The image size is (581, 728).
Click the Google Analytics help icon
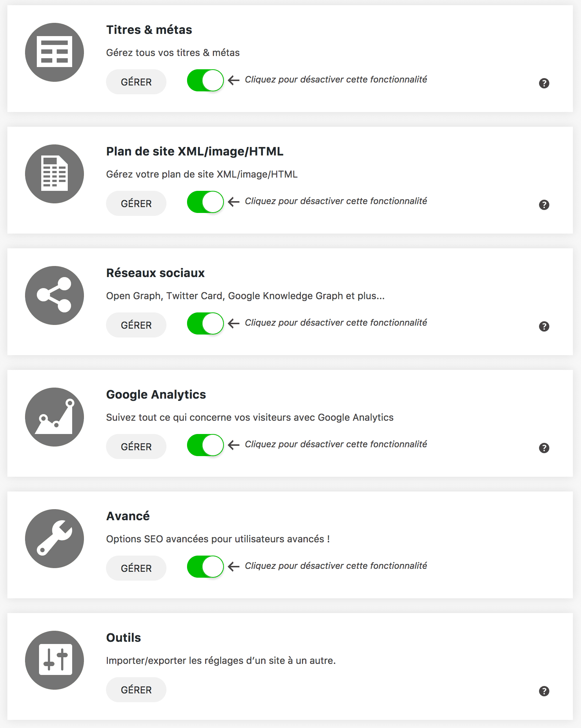[x=544, y=448]
